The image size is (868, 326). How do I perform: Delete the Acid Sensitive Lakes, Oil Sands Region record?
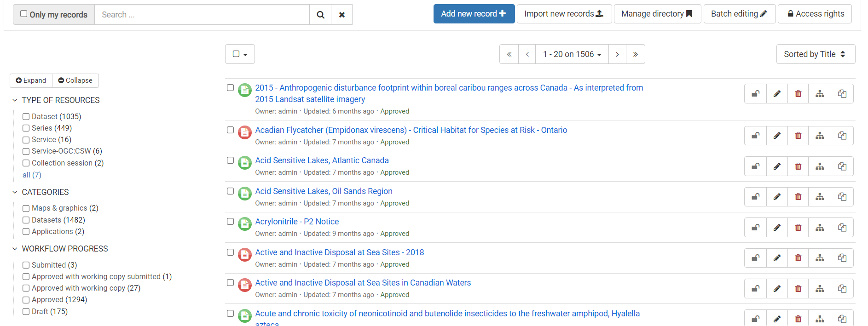[x=798, y=197]
